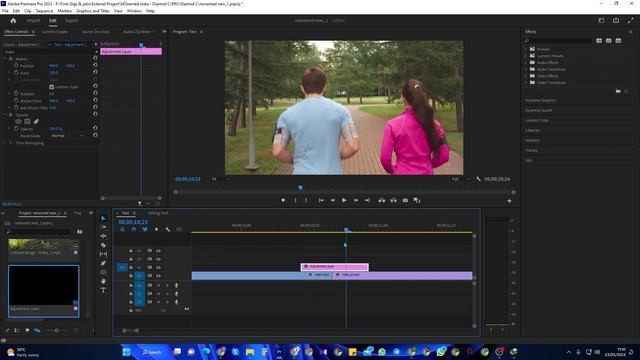This screenshot has height=360, width=640.
Task: Open timeline display settings wrench
Action: (x=168, y=229)
